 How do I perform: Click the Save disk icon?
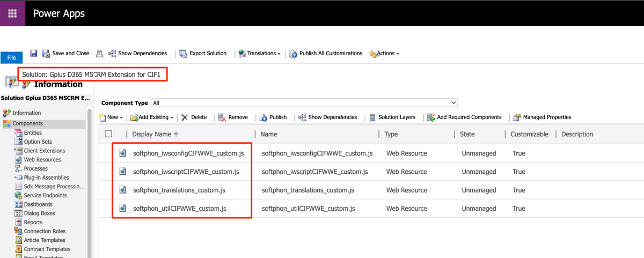[34, 54]
